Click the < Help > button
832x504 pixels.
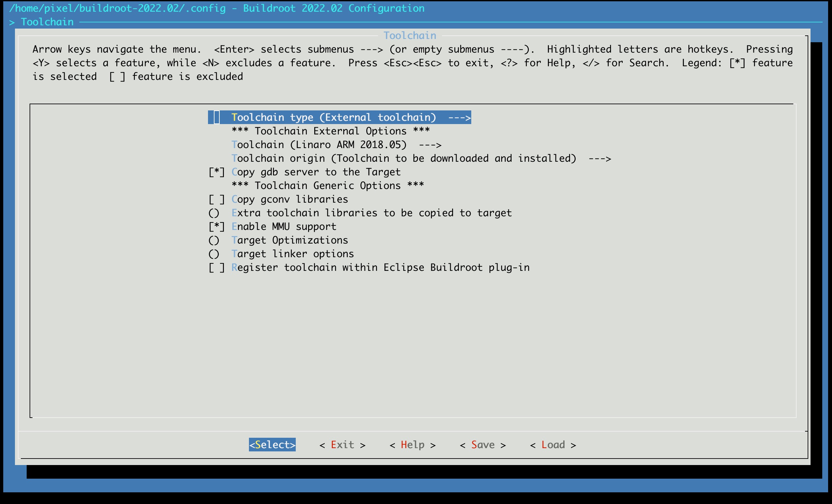[413, 445]
